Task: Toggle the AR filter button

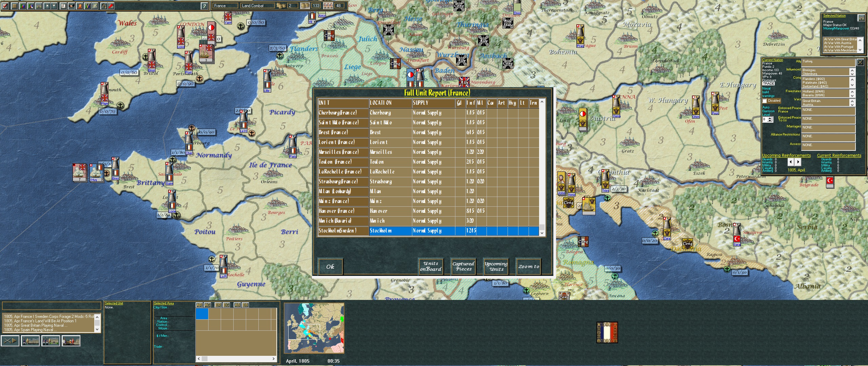Action: 199,305
